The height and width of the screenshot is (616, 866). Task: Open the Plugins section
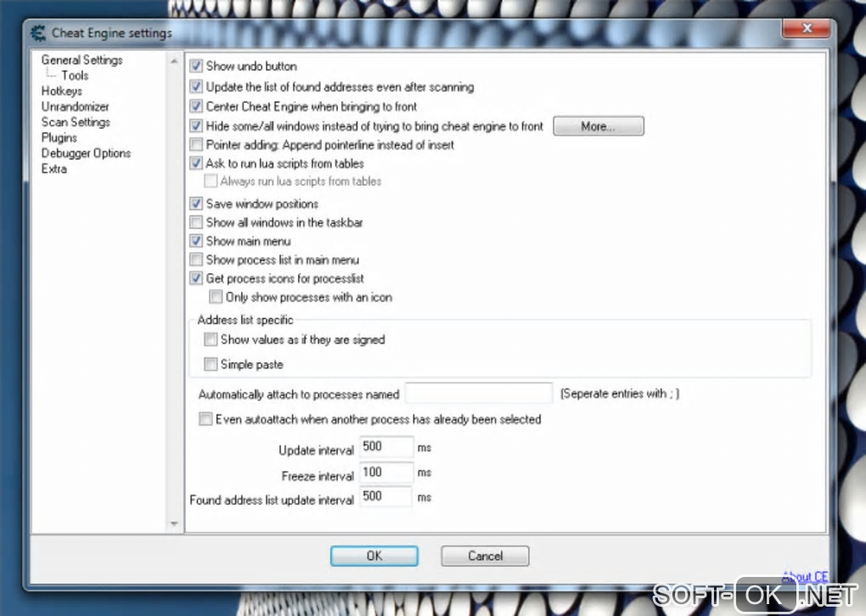[59, 137]
